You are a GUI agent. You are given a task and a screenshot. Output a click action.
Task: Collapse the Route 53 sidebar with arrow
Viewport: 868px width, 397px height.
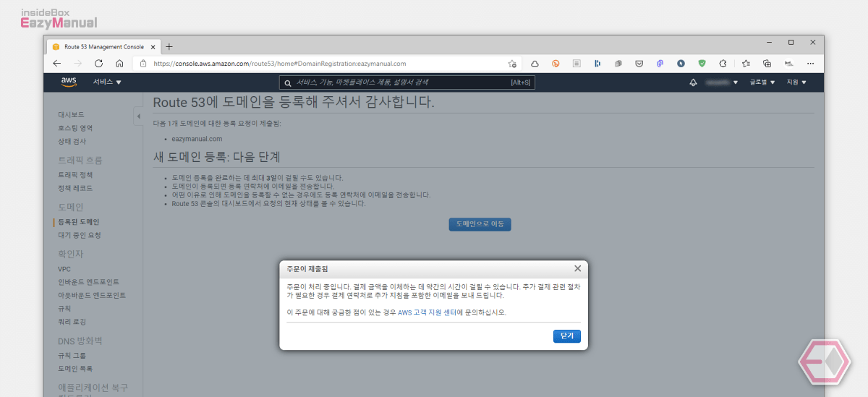138,116
